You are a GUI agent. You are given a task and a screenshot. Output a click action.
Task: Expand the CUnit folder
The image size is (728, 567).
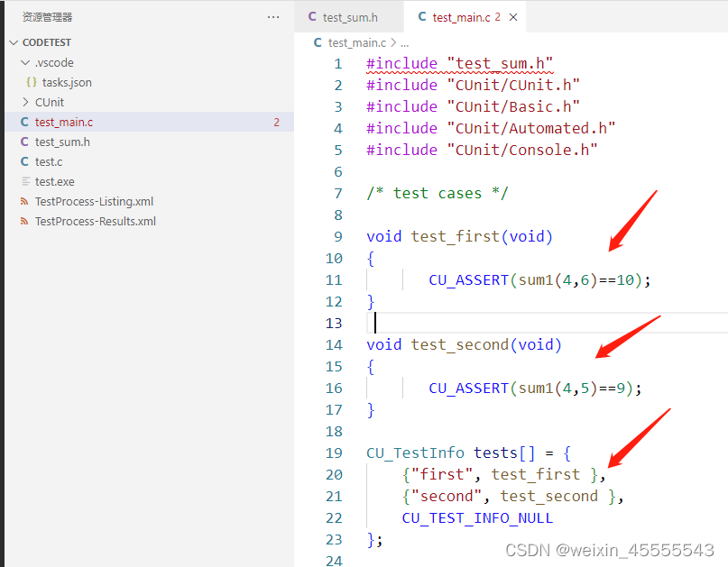25,102
